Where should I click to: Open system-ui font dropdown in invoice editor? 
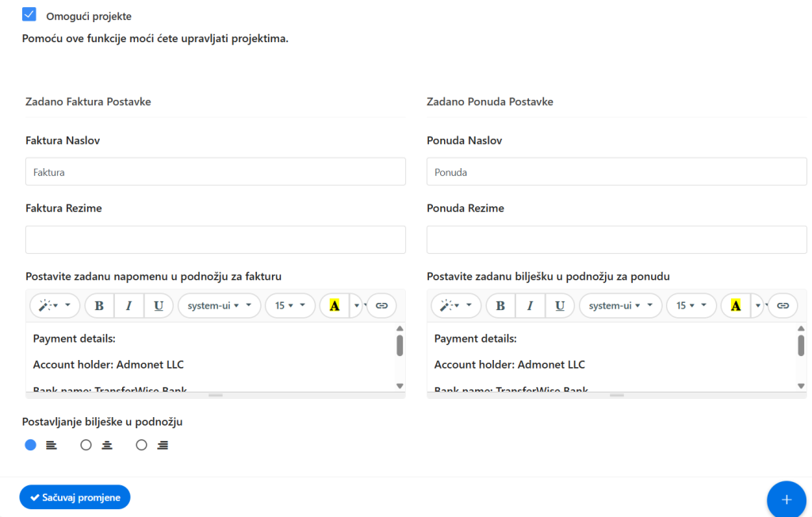tap(219, 305)
